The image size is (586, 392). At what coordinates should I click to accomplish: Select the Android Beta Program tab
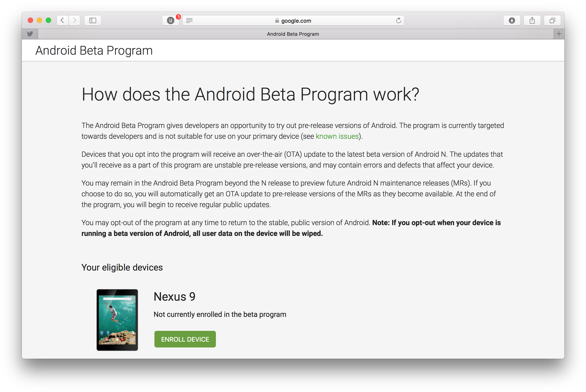coord(293,34)
